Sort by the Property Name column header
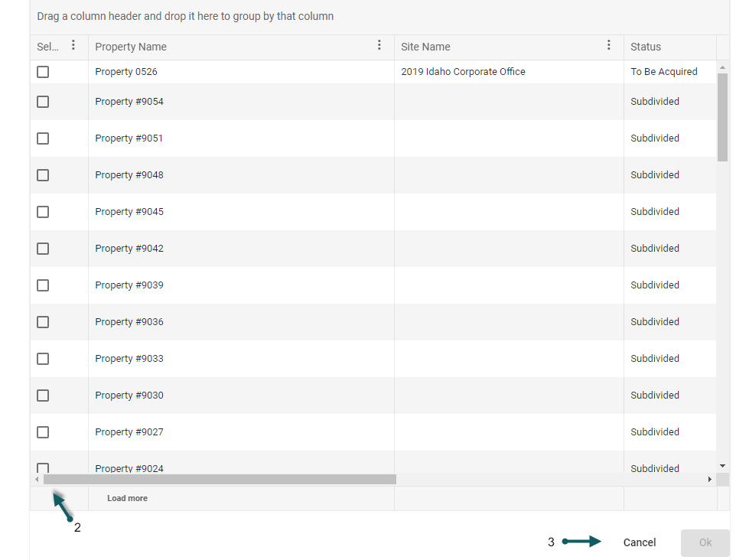Image resolution: width=736 pixels, height=560 pixels. tap(131, 47)
